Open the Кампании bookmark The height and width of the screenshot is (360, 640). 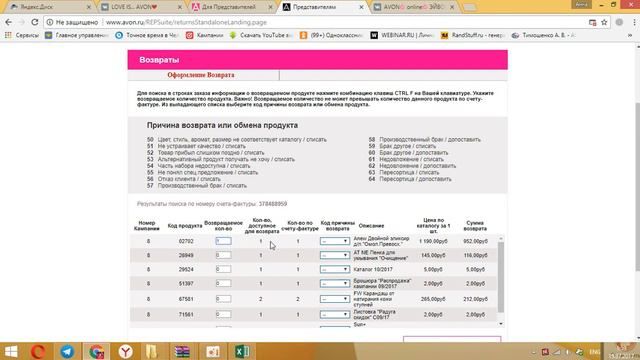(x=204, y=36)
